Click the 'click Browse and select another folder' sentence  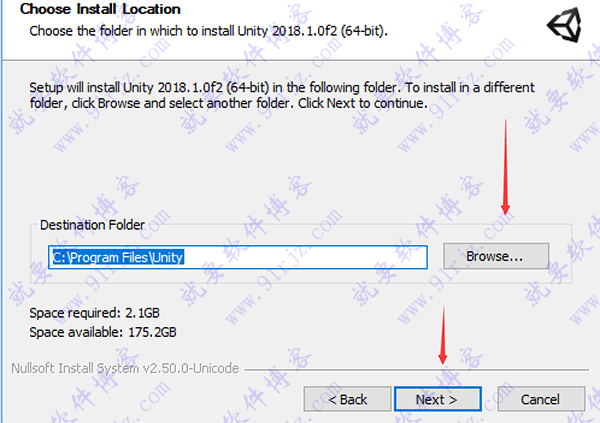(x=183, y=103)
